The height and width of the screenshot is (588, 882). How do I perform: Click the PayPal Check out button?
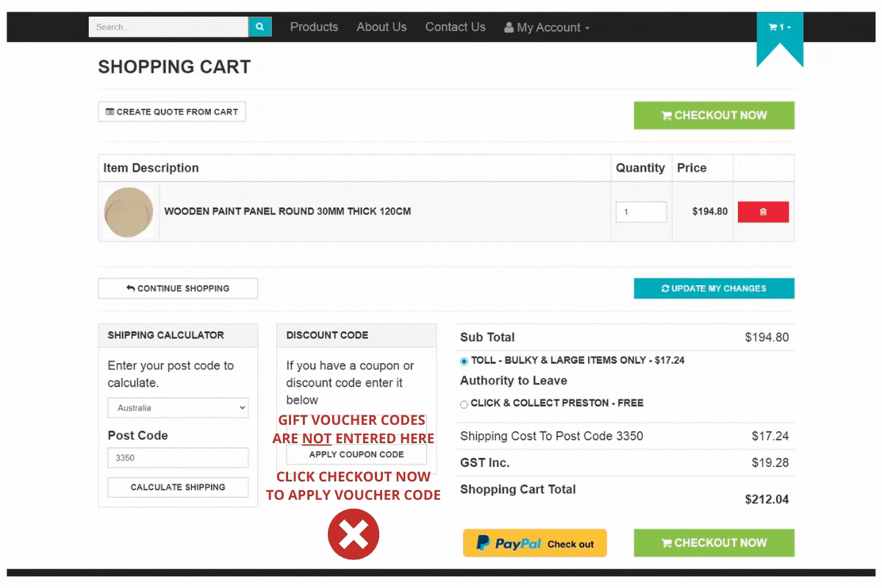pos(534,543)
